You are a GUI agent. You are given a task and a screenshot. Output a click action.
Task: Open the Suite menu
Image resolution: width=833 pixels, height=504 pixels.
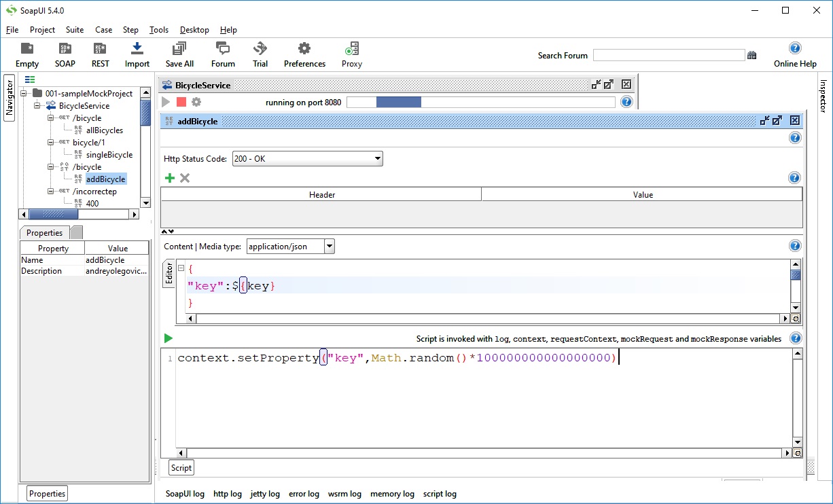coord(75,30)
